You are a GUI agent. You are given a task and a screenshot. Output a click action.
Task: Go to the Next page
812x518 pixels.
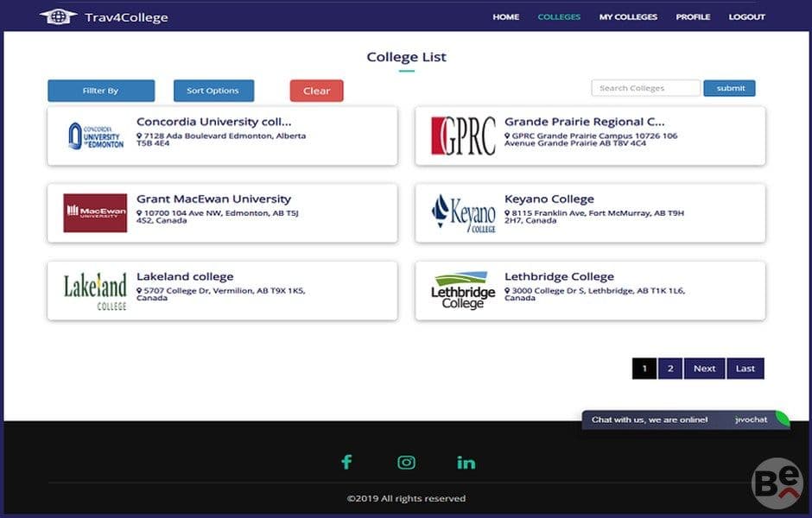(704, 369)
